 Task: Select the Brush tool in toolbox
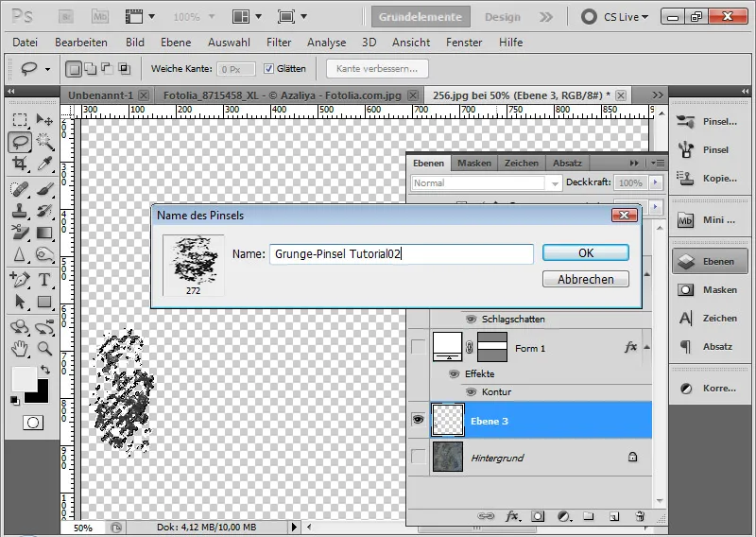(x=44, y=189)
